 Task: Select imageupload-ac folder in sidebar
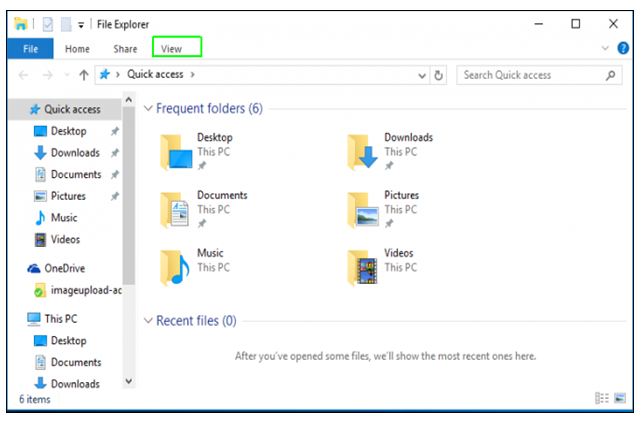(x=86, y=290)
